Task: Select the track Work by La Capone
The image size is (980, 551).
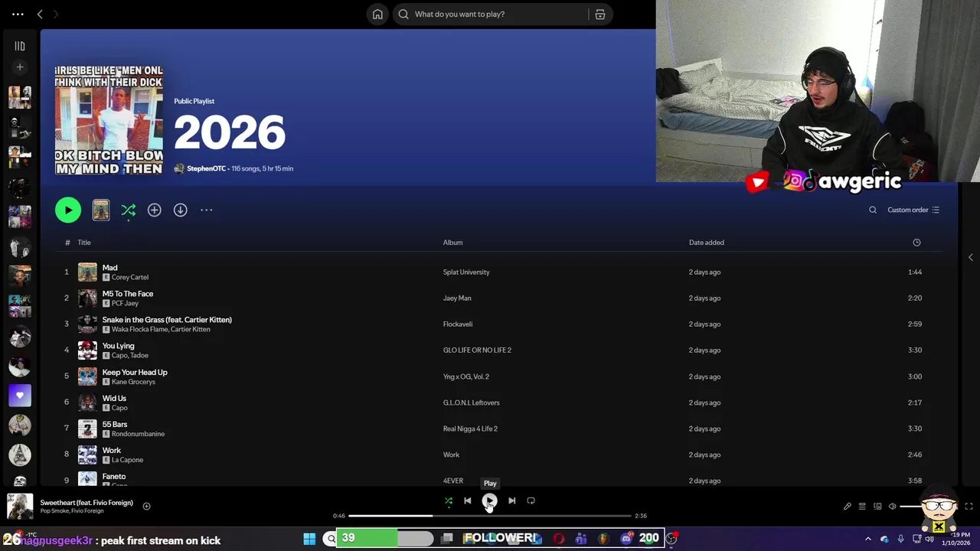Action: pyautogui.click(x=112, y=450)
